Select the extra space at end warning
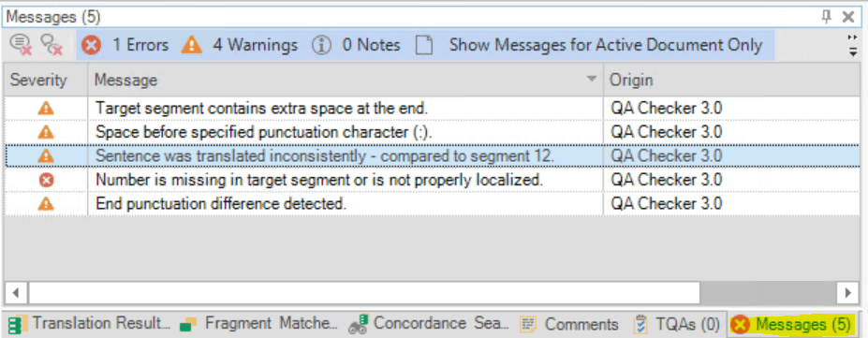This screenshot has width=868, height=338. pyautogui.click(x=432, y=109)
